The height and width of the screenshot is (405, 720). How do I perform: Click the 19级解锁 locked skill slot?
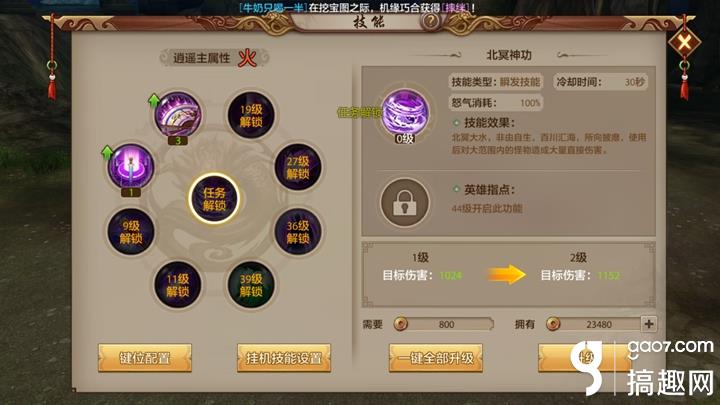tap(251, 115)
